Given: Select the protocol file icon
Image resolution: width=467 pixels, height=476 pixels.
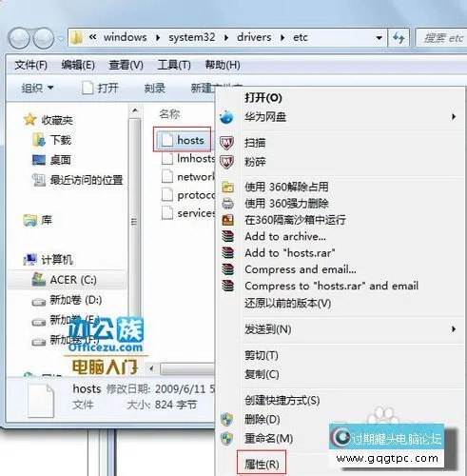Looking at the screenshot, I should coord(167,195).
